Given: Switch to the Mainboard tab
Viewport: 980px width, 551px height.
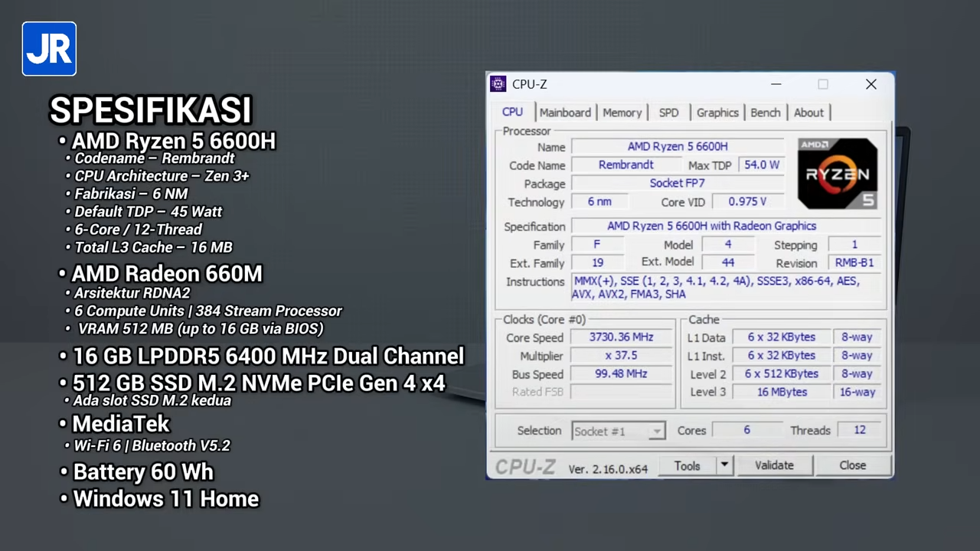Looking at the screenshot, I should 565,112.
